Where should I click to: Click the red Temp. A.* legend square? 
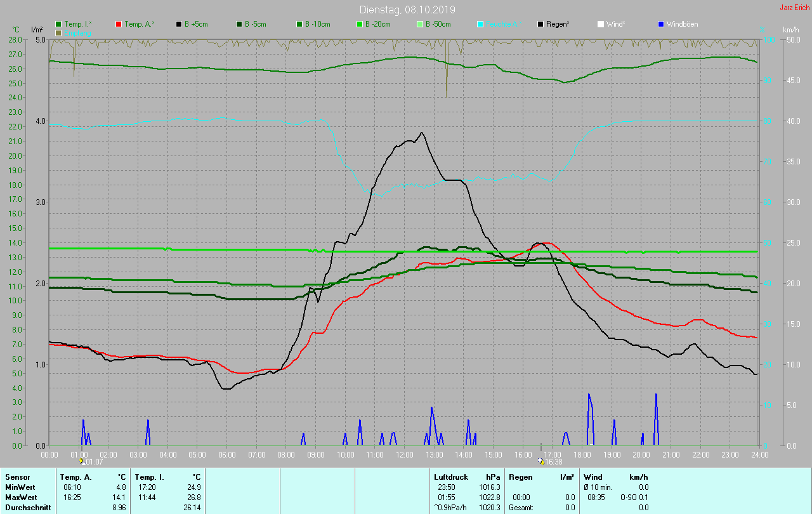[x=119, y=24]
